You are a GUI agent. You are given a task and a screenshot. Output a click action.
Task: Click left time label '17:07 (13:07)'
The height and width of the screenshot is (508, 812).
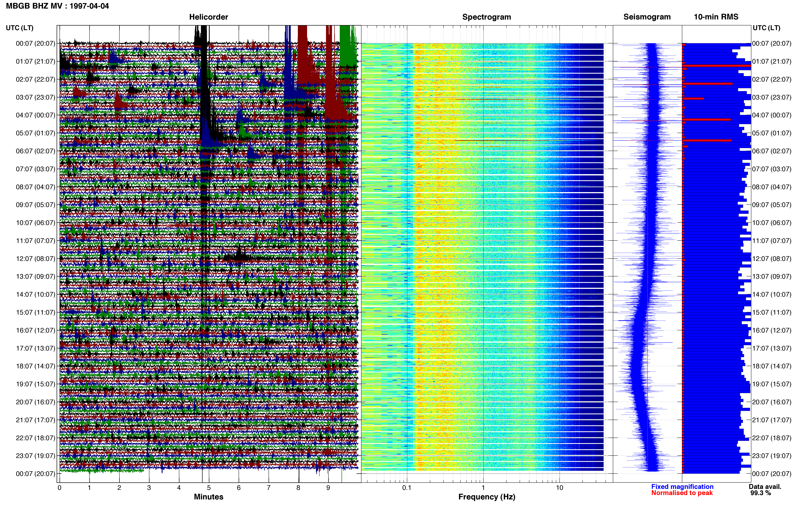pos(36,348)
